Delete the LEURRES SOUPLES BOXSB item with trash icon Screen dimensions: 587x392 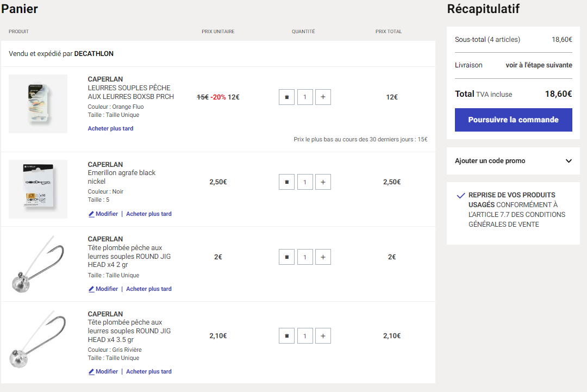286,97
